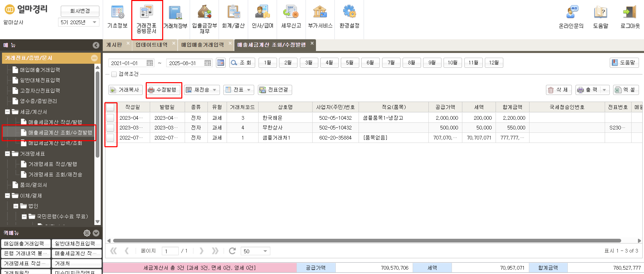Go to first page arrow

(113, 251)
